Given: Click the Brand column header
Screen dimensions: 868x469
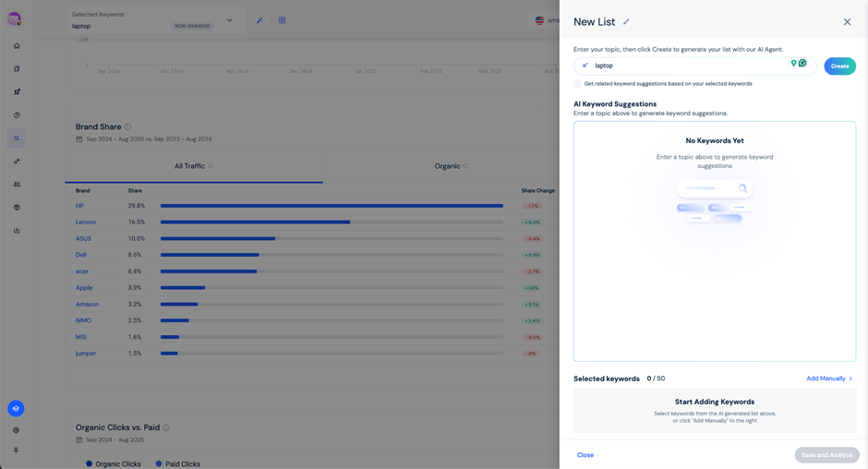Looking at the screenshot, I should pyautogui.click(x=82, y=190).
